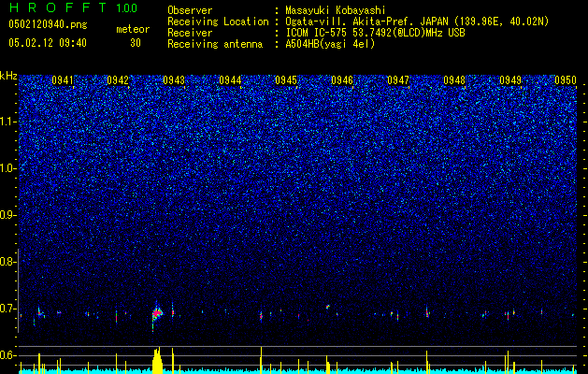Click the 0.9 kHz axis tick label
588x374 pixels.
pyautogui.click(x=8, y=215)
